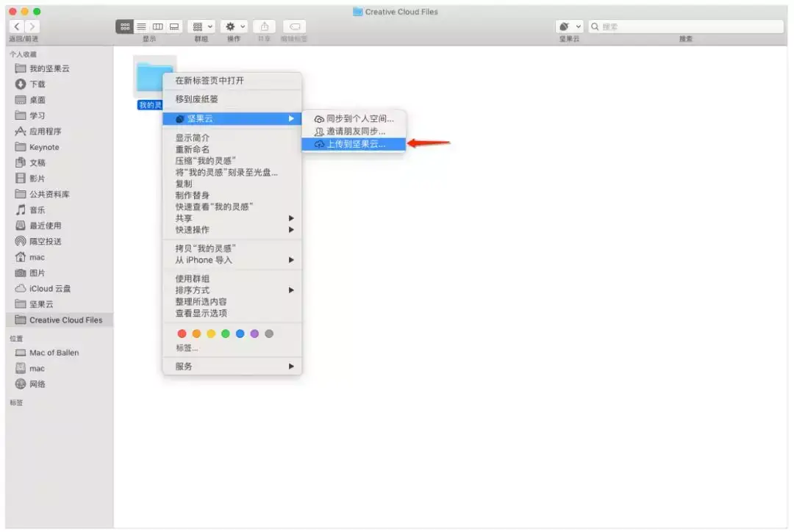Open the Nutstore (坚果云) toolbar dropdown
This screenshot has width=794, height=532.
(570, 26)
